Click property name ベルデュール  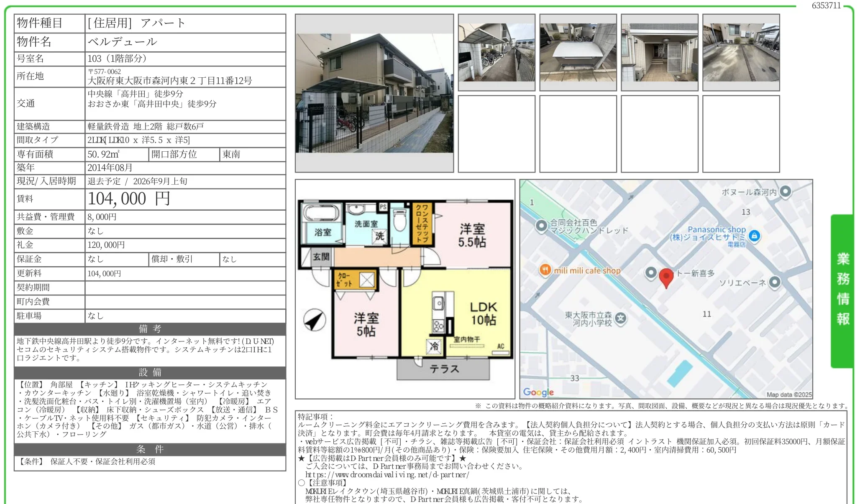[x=122, y=42]
